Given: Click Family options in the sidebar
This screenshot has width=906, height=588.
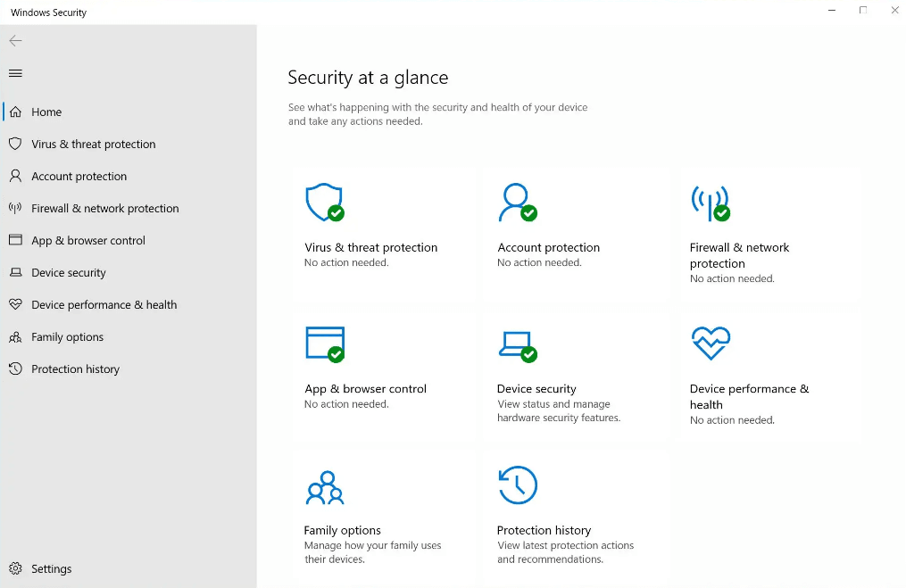Looking at the screenshot, I should [x=67, y=337].
